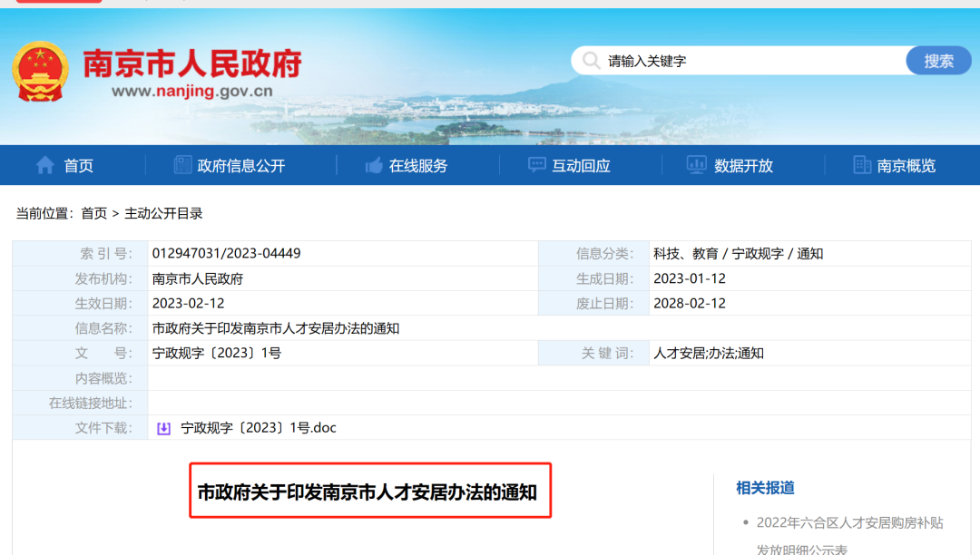
Task: Download the 宁政规字〔2023〕1号.doc file
Action: pyautogui.click(x=259, y=428)
